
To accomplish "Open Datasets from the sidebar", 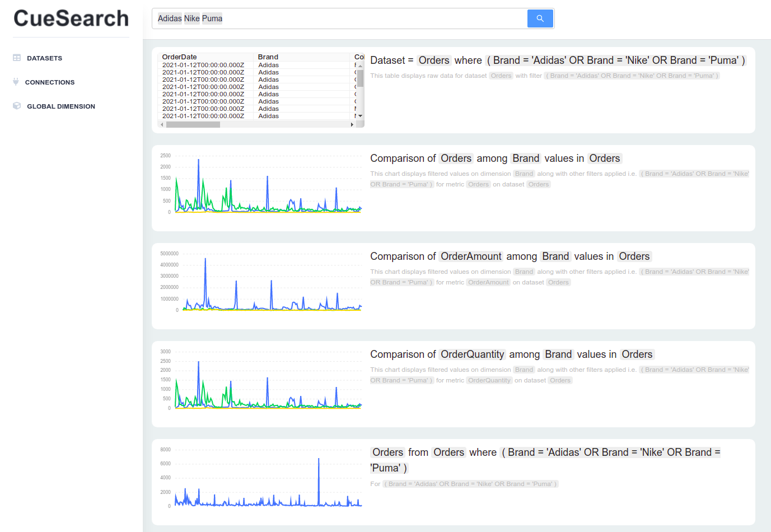I will (x=44, y=58).
